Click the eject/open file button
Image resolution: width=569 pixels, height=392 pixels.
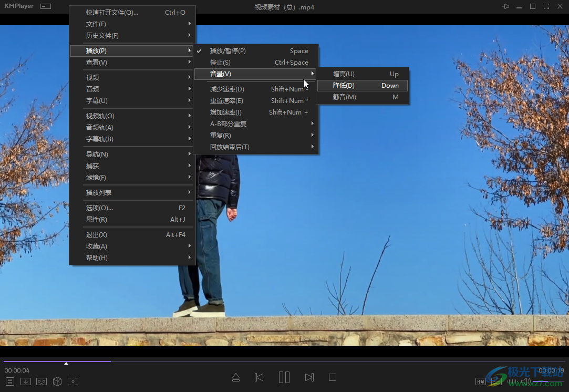[x=236, y=377]
